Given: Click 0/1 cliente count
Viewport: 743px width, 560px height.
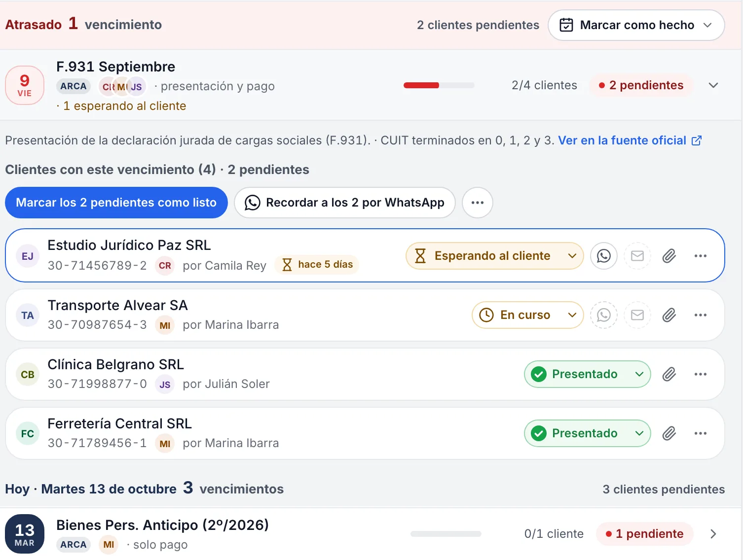Looking at the screenshot, I should [554, 534].
